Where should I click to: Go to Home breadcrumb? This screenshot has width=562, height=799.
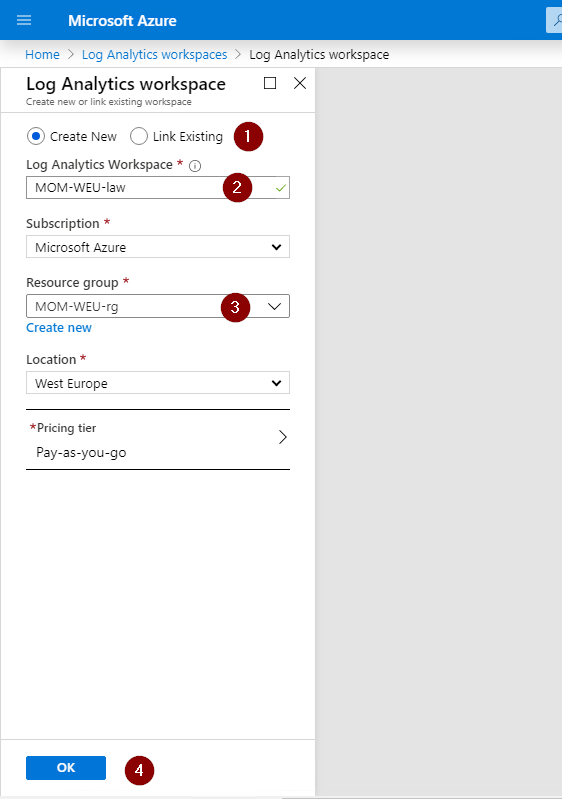42,55
